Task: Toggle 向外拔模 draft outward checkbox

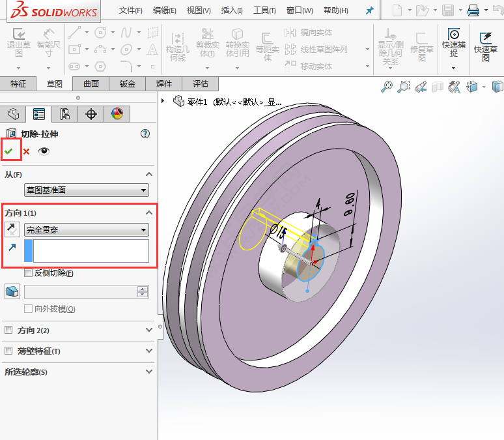Action: pos(28,309)
